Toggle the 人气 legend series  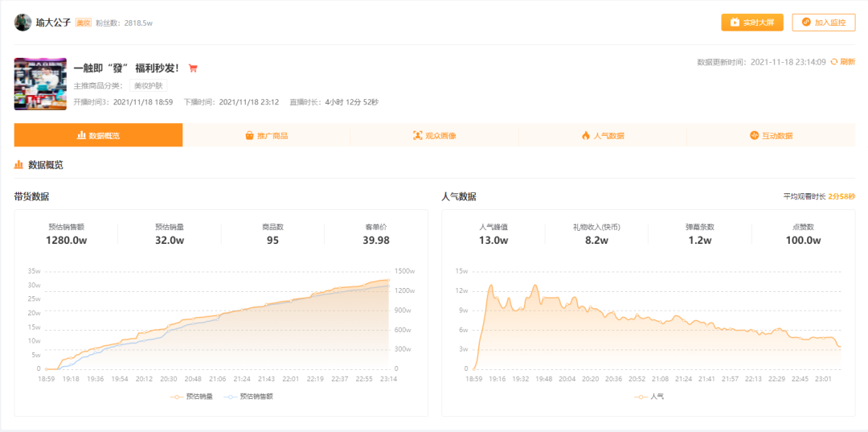point(649,397)
